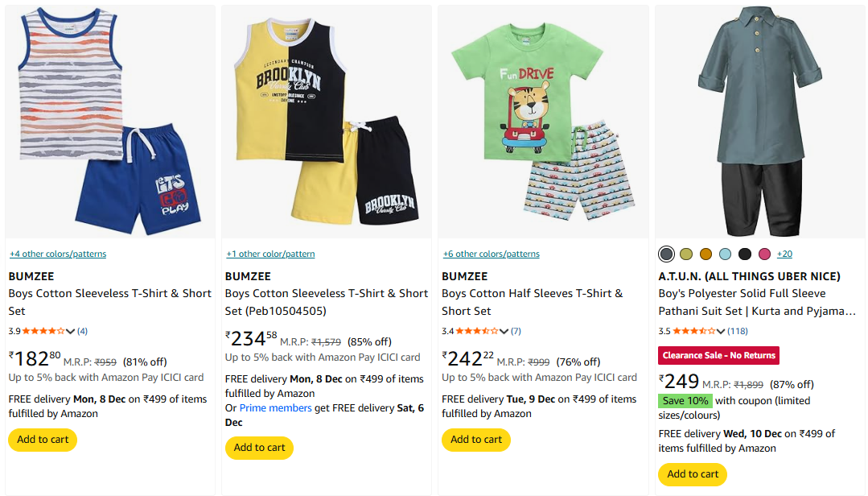The image size is (868, 496).
Task: Click the Prime members delivery link
Action: pyautogui.click(x=276, y=408)
